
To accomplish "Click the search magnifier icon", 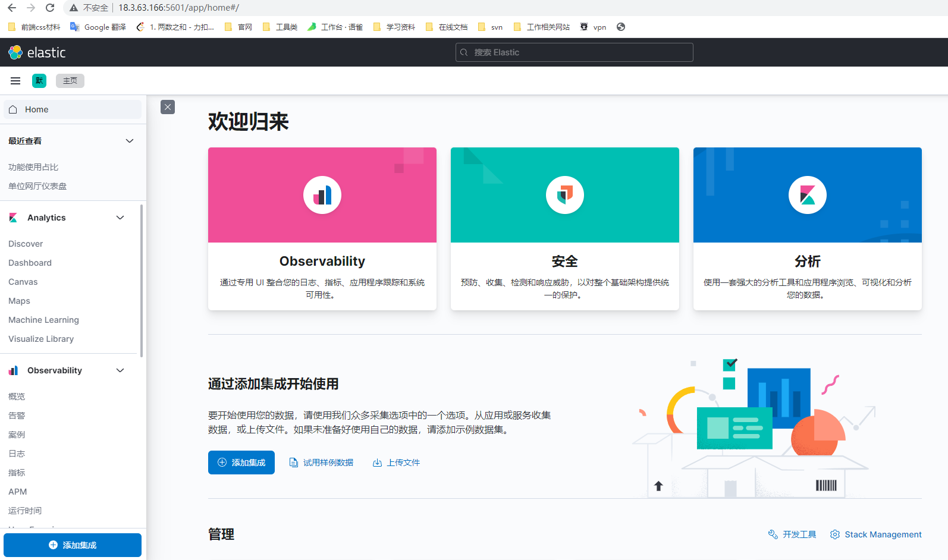I will pos(464,52).
